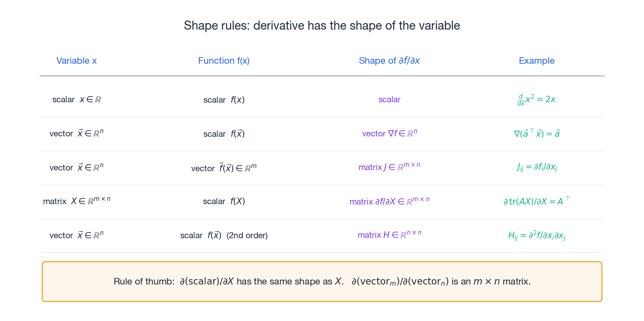Click the 'Function f(x)' column header
644x321 pixels.
click(x=224, y=61)
